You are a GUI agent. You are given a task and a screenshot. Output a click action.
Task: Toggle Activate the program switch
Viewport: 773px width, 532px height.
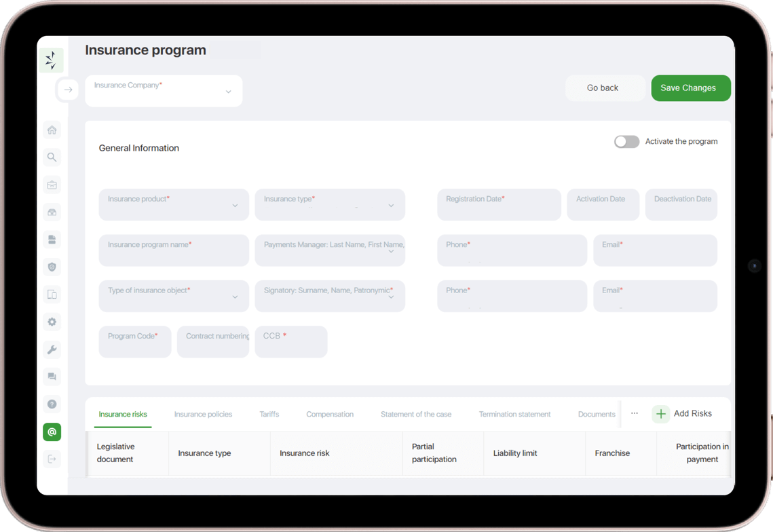pos(626,142)
